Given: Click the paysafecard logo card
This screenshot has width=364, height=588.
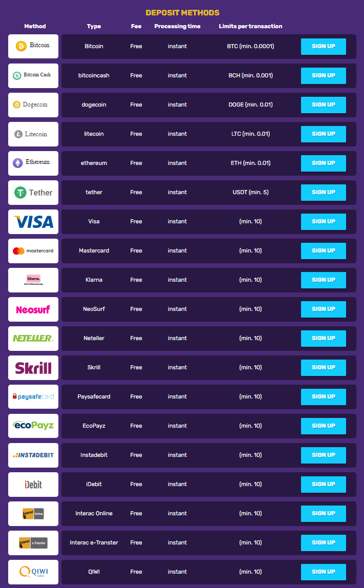Looking at the screenshot, I should 33,397.
